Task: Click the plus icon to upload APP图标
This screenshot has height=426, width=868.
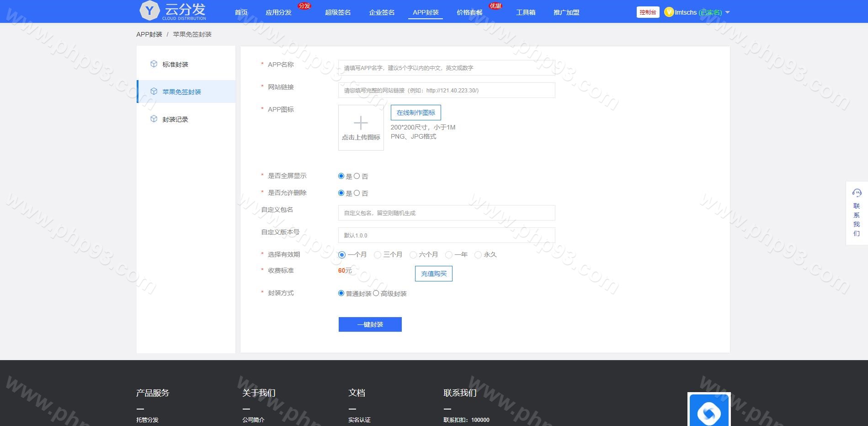Action: 361,123
